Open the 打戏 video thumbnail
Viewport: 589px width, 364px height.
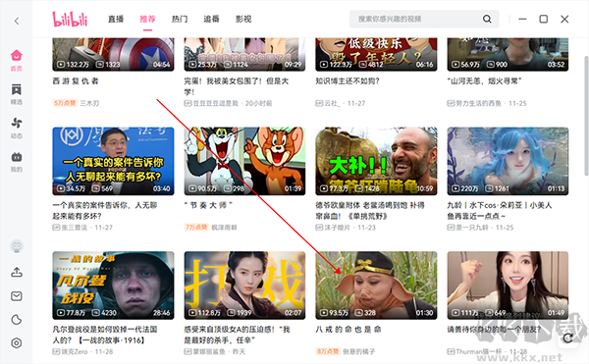pyautogui.click(x=244, y=286)
